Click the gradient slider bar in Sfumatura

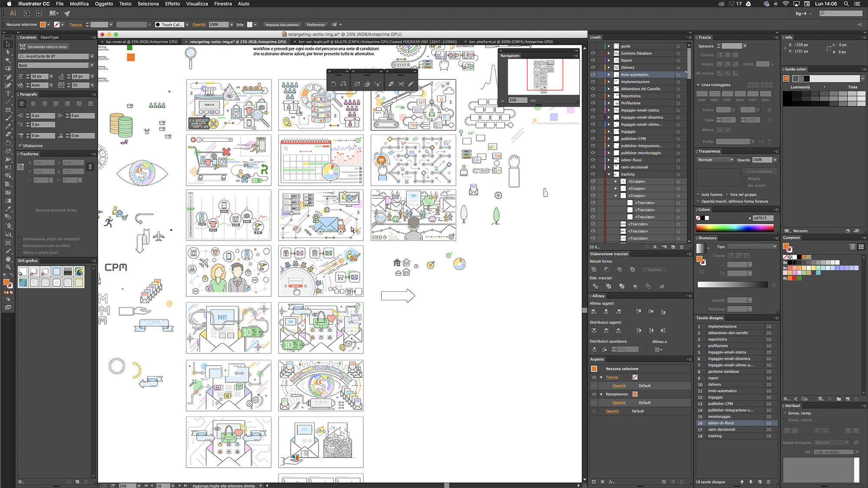coord(732,285)
